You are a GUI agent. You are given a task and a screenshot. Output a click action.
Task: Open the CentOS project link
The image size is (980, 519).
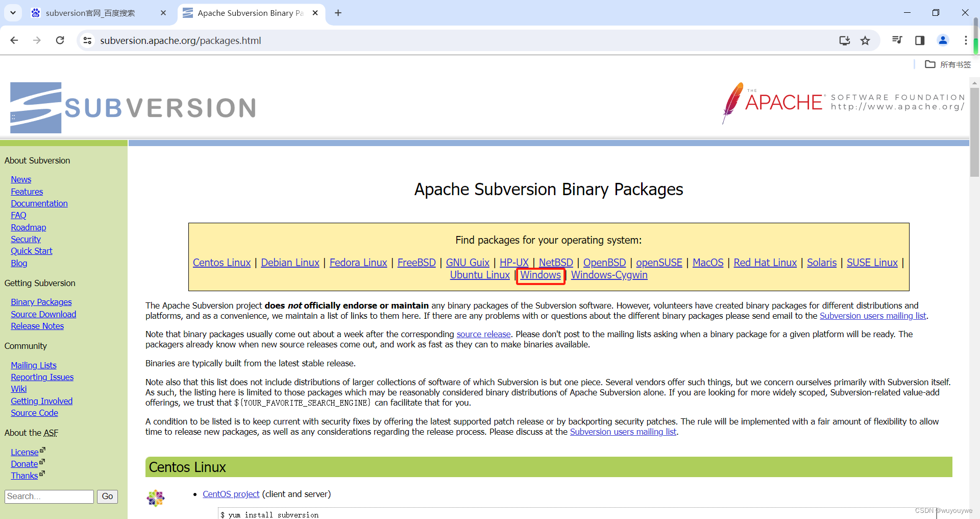tap(231, 494)
